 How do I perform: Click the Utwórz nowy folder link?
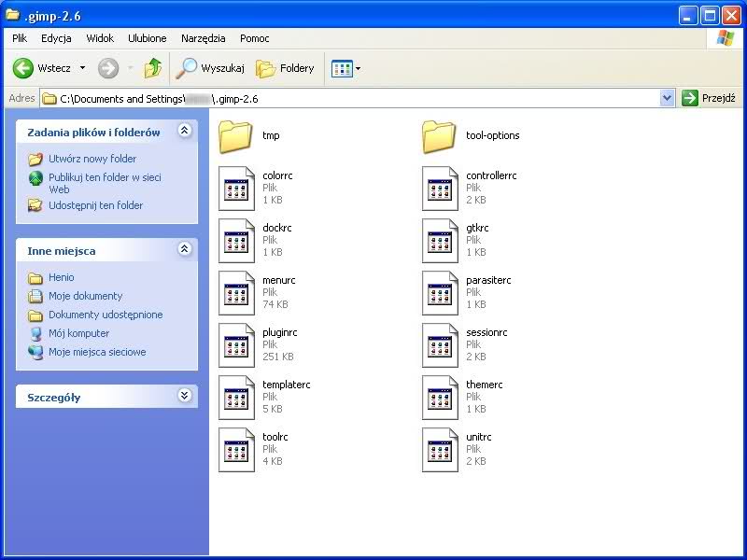pyautogui.click(x=92, y=159)
